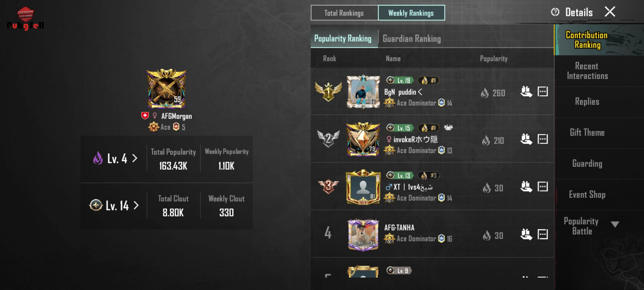This screenshot has height=290, width=644.
Task: Open BgN puddin's profile picture
Action: (x=363, y=92)
